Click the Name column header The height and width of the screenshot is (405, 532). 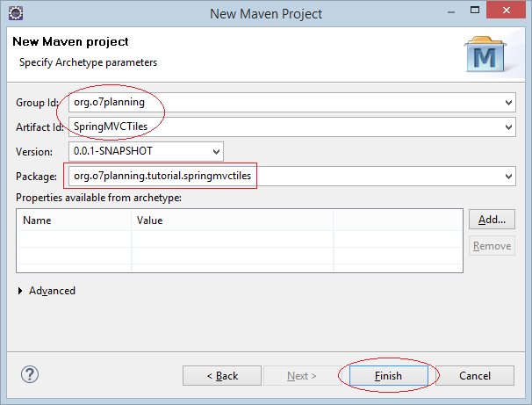click(74, 221)
